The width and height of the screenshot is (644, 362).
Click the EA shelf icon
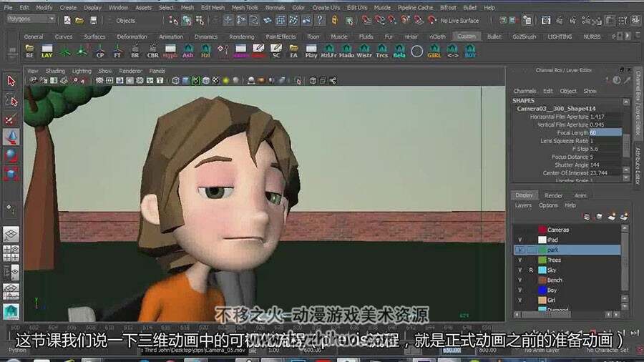point(293,52)
